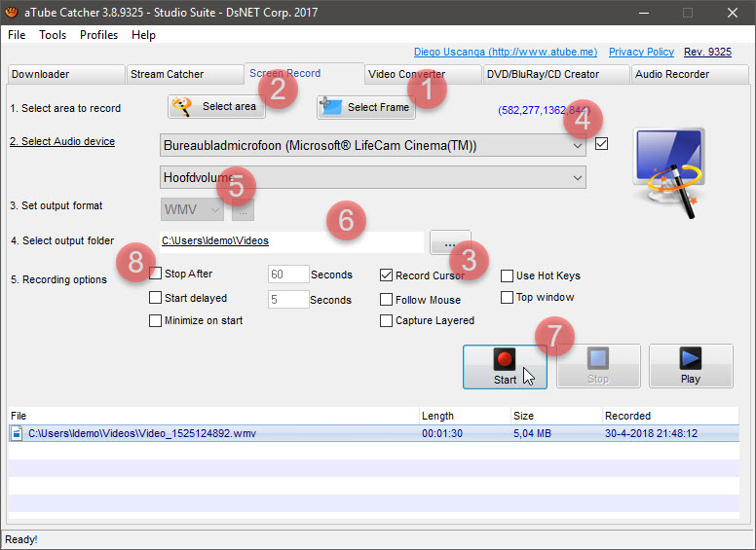Open the Profiles menu
The width and height of the screenshot is (756, 550).
click(98, 35)
